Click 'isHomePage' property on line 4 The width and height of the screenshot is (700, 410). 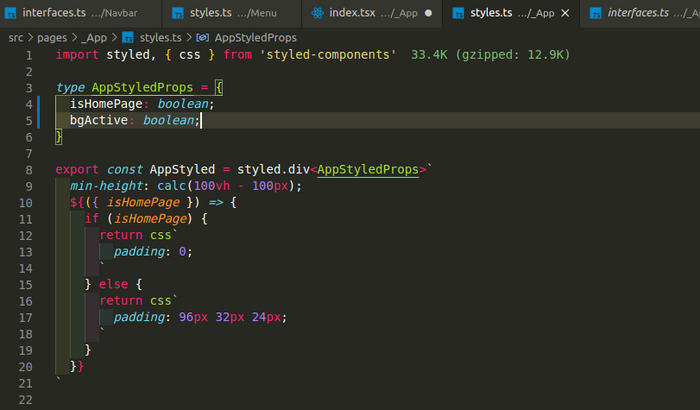click(106, 104)
